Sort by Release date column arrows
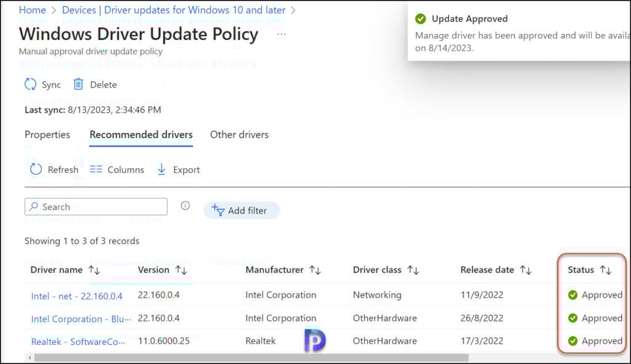Viewport: 631px width, 364px height. [x=526, y=270]
